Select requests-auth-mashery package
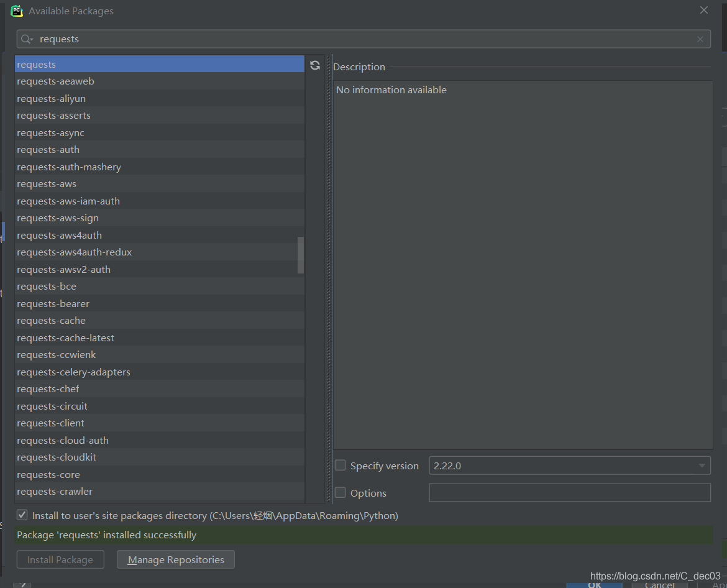This screenshot has height=588, width=727. pyautogui.click(x=160, y=167)
